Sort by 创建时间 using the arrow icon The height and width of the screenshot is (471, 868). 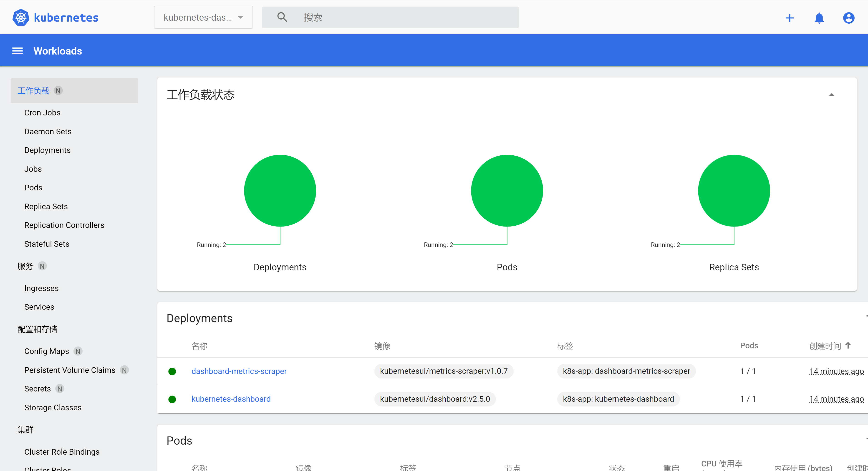tap(848, 345)
